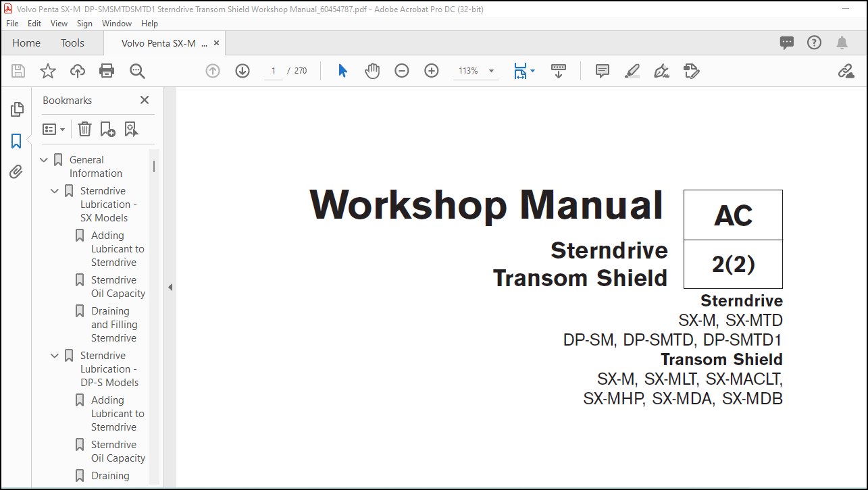Toggle the Bookmarks side panel icon
This screenshot has width=868, height=490.
point(17,141)
